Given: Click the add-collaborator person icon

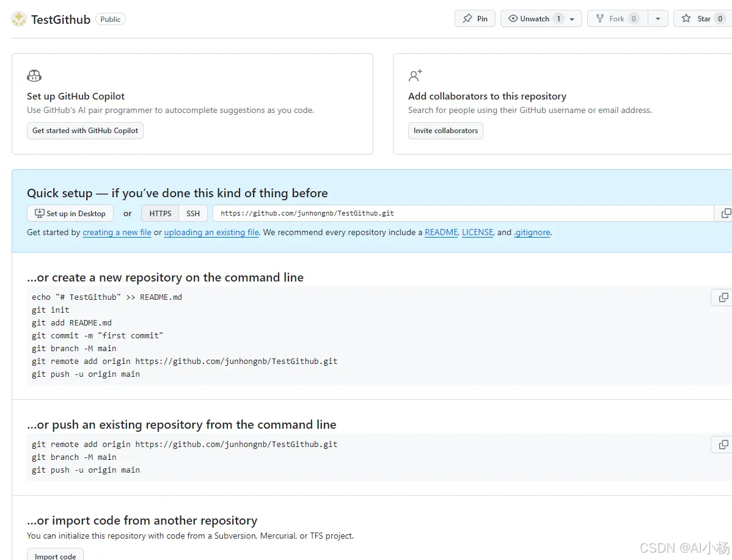Looking at the screenshot, I should [x=415, y=75].
